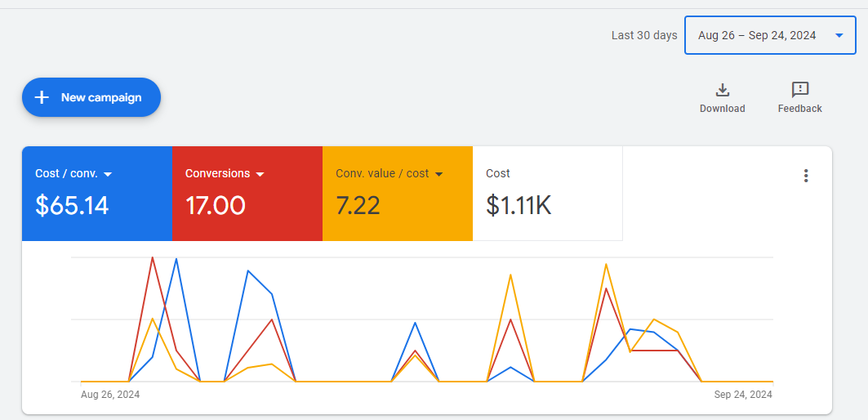Click the Aug 26 – Sep 24, 2024 date field
Screen dimensions: 868x420
tap(757, 35)
